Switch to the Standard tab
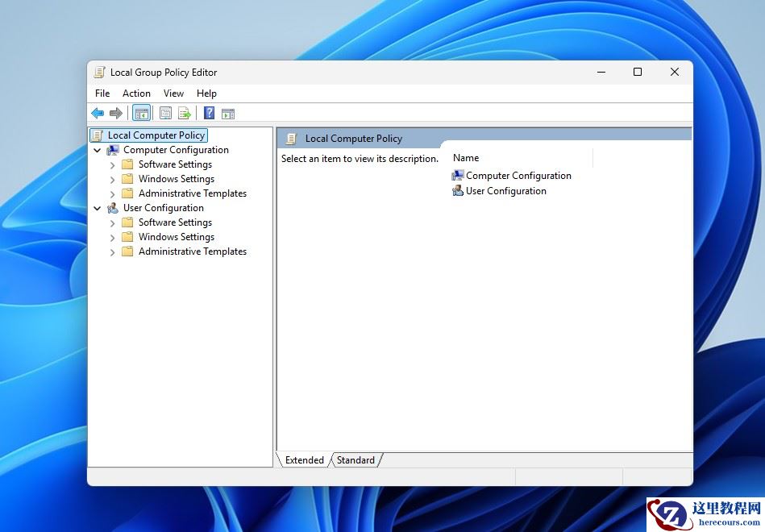The image size is (765, 532). [355, 460]
